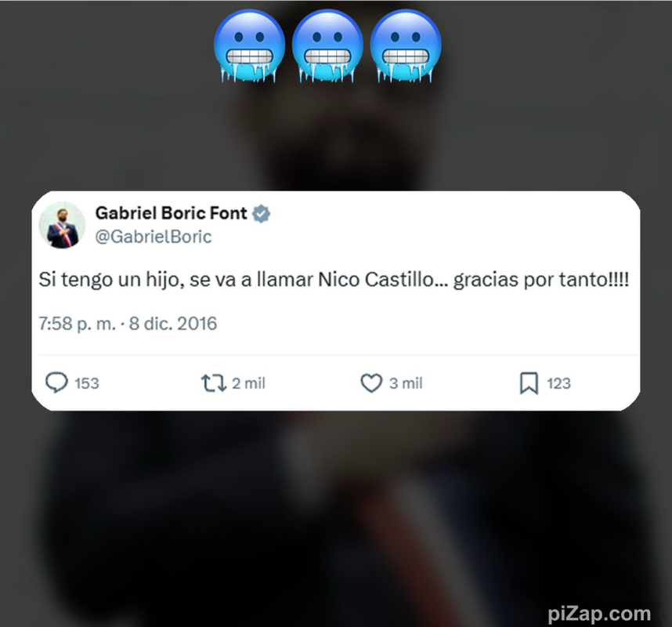Viewport: 672px width, 627px height.
Task: Click the 2 mil retweets count
Action: point(248,383)
